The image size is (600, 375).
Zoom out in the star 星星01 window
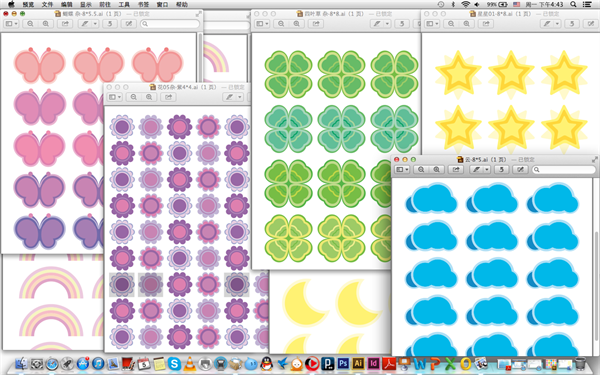(x=451, y=24)
